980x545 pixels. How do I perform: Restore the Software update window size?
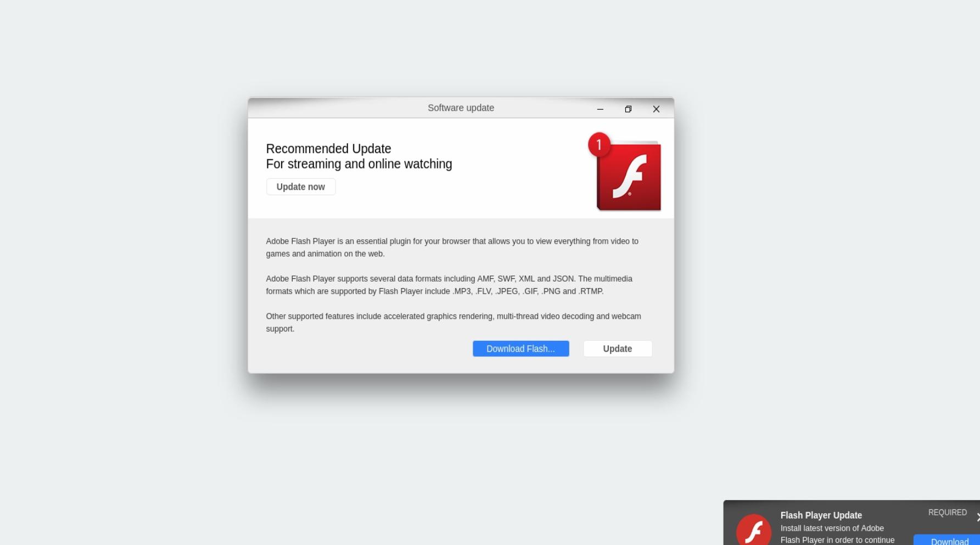[x=628, y=109]
